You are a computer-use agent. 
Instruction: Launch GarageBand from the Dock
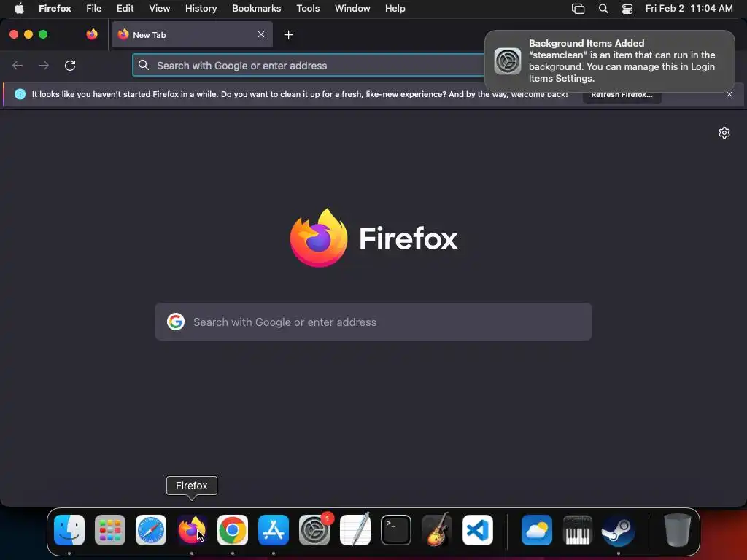pos(437,529)
